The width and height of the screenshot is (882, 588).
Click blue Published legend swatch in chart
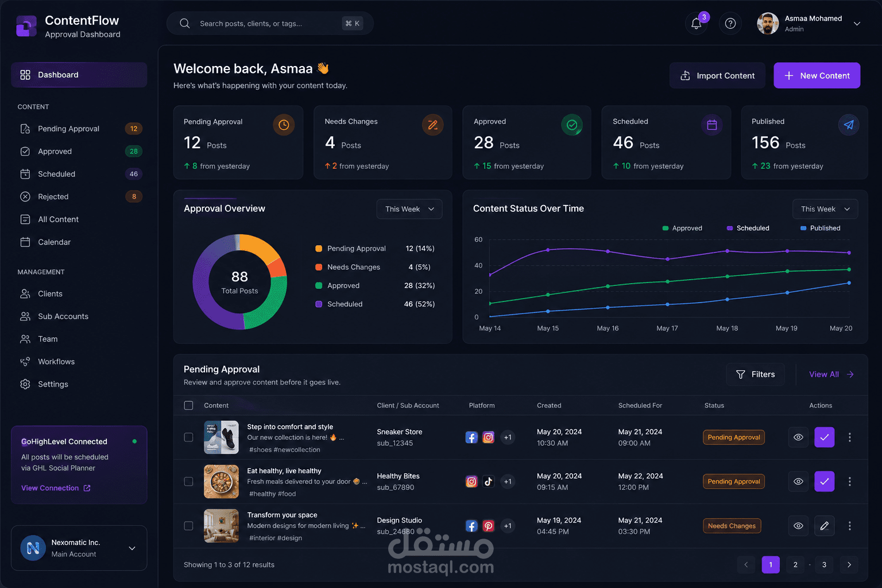(x=803, y=228)
